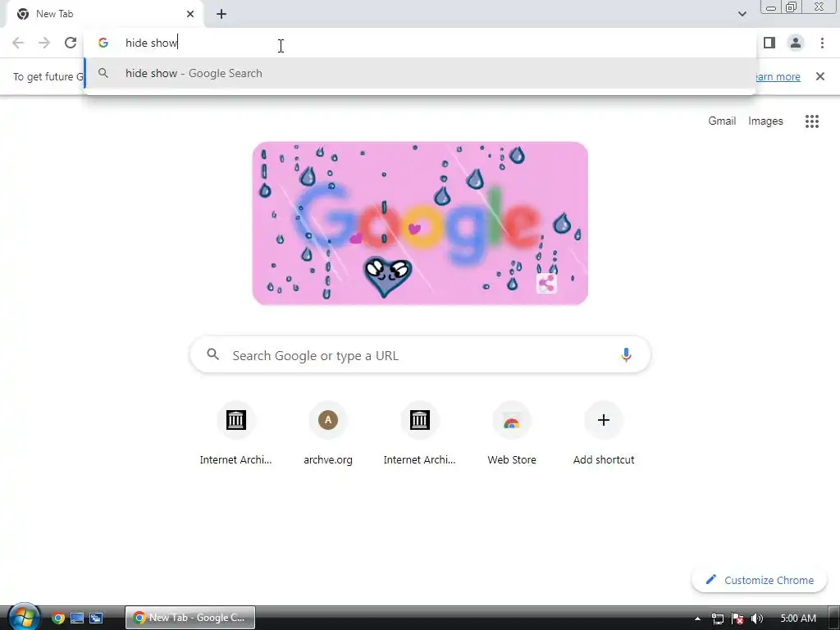Open the Action Center flag icon

click(x=737, y=619)
